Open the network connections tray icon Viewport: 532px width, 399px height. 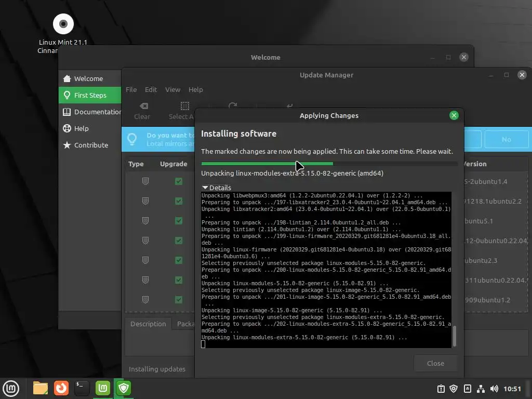click(x=481, y=389)
